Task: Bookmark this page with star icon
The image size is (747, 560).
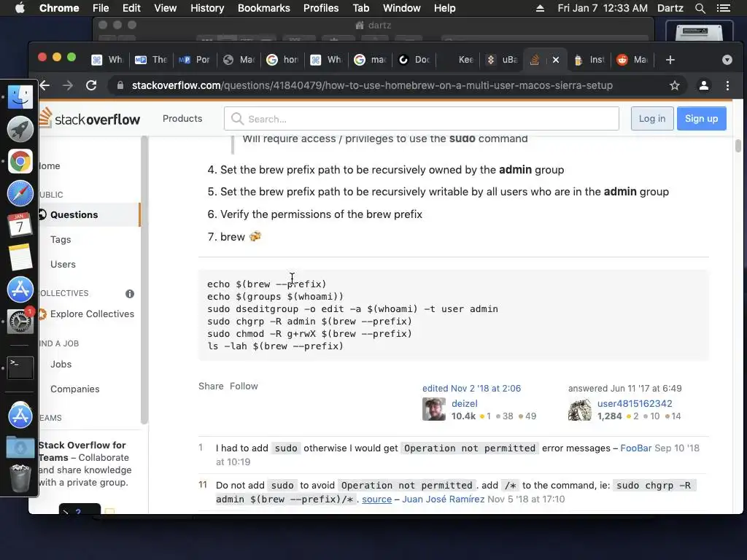Action: pyautogui.click(x=675, y=86)
